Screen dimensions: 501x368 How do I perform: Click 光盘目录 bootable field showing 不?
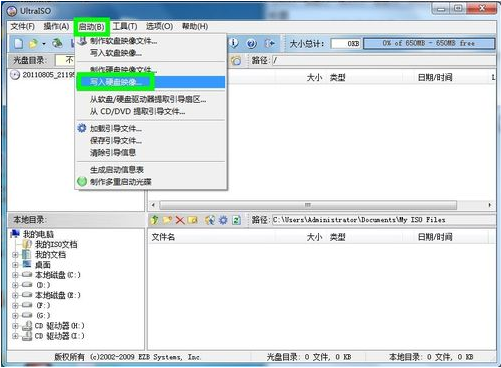pyautogui.click(x=66, y=60)
